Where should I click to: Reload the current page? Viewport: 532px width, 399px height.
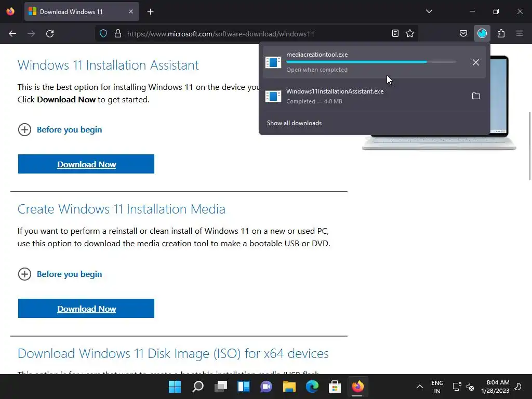pyautogui.click(x=50, y=34)
